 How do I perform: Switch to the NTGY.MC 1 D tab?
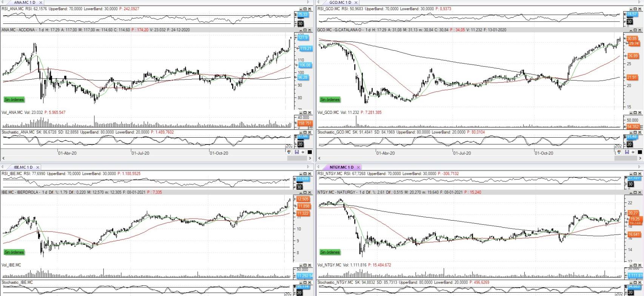tap(341, 167)
